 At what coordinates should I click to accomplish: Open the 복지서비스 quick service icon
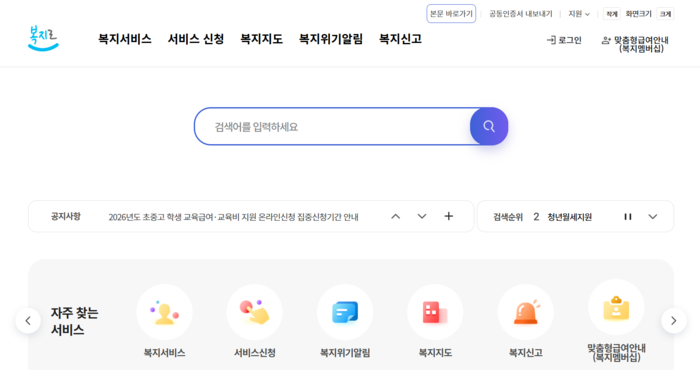[x=164, y=312]
